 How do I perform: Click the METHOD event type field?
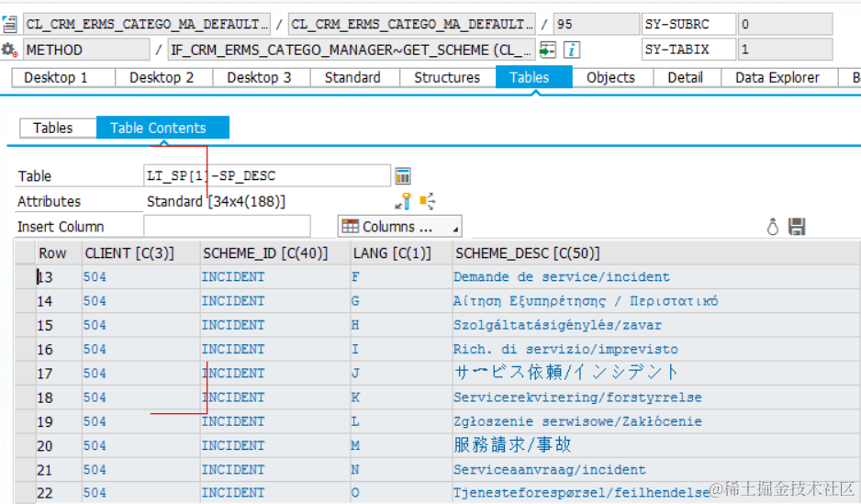(86, 50)
